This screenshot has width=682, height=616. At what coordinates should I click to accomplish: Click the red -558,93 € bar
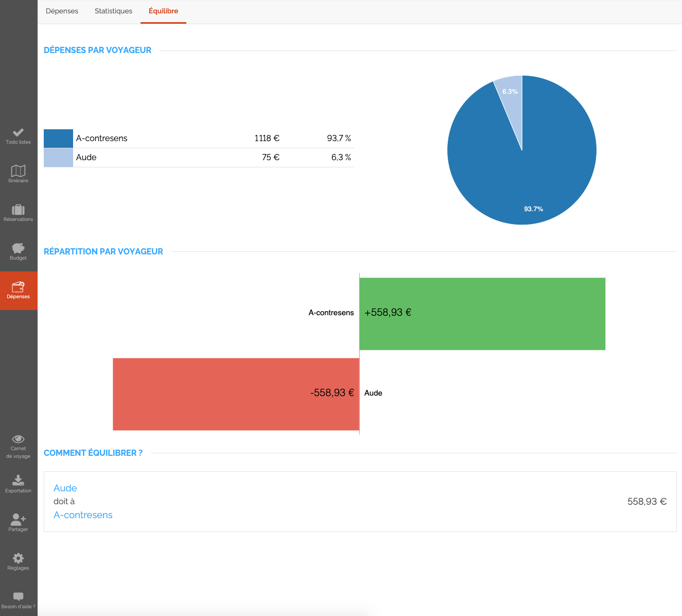click(236, 394)
